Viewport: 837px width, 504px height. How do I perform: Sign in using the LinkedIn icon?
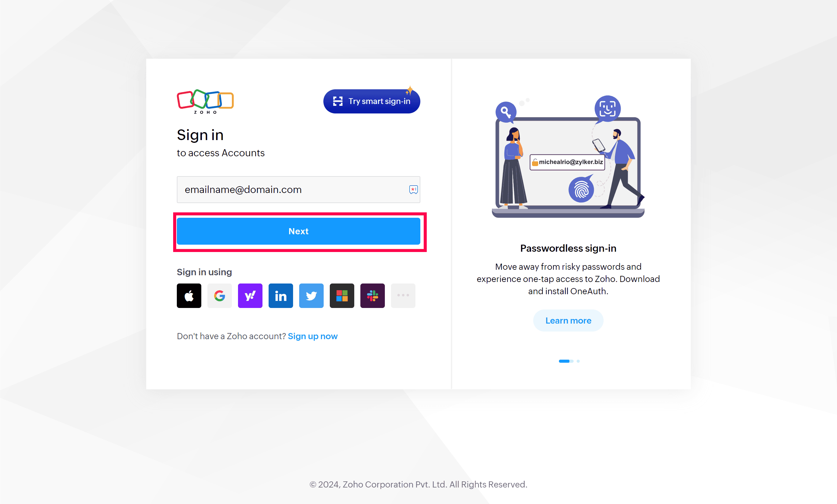(x=281, y=295)
